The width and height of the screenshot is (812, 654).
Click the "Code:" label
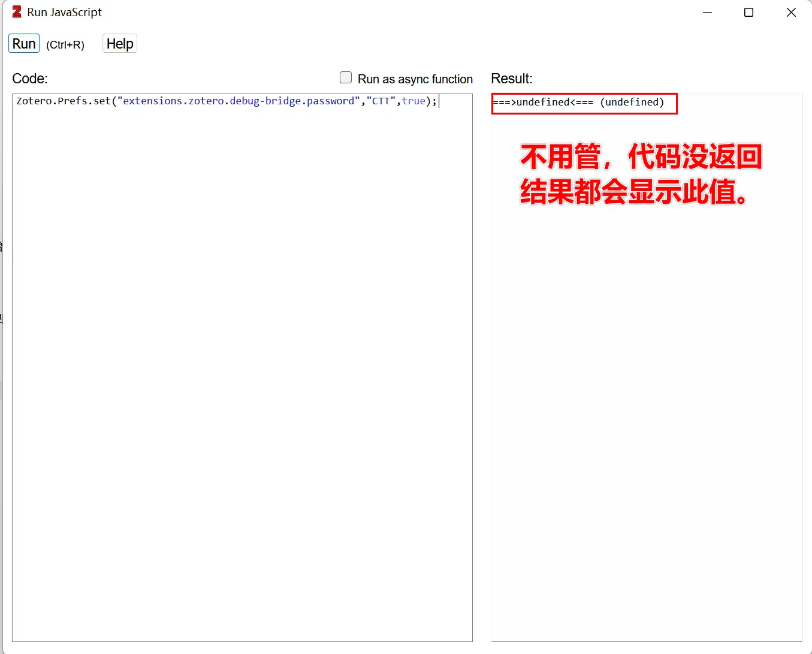coord(30,79)
